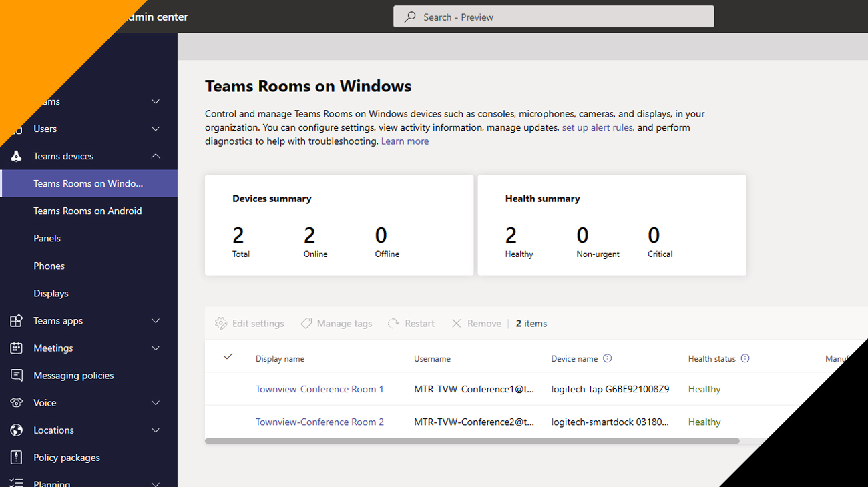The height and width of the screenshot is (487, 868).
Task: Click the Edit settings button label
Action: coord(258,324)
